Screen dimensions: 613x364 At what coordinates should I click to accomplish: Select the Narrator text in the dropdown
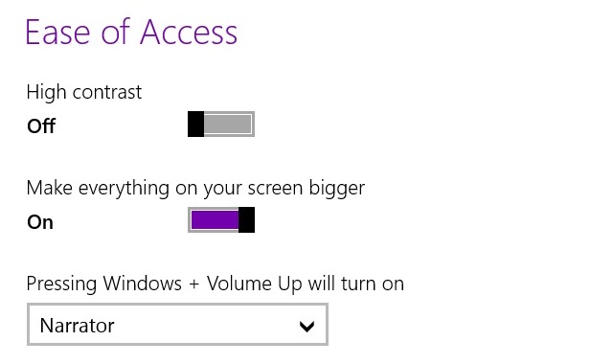coord(78,326)
